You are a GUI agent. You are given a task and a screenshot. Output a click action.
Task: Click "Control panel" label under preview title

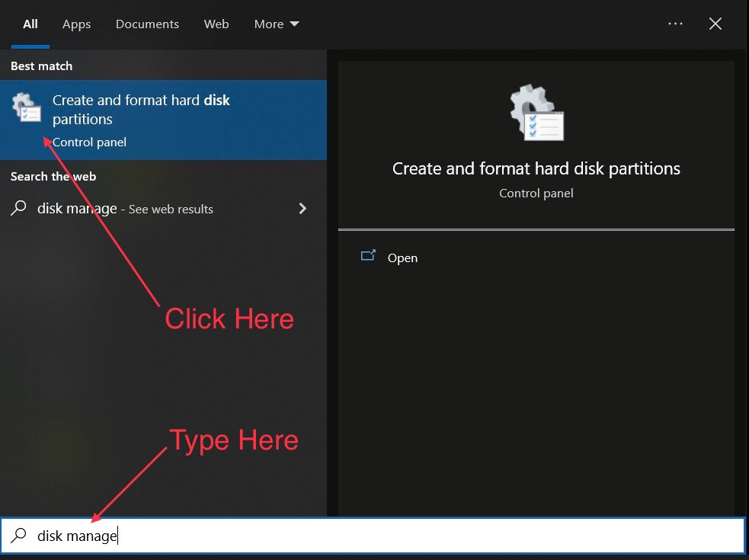[x=536, y=194]
